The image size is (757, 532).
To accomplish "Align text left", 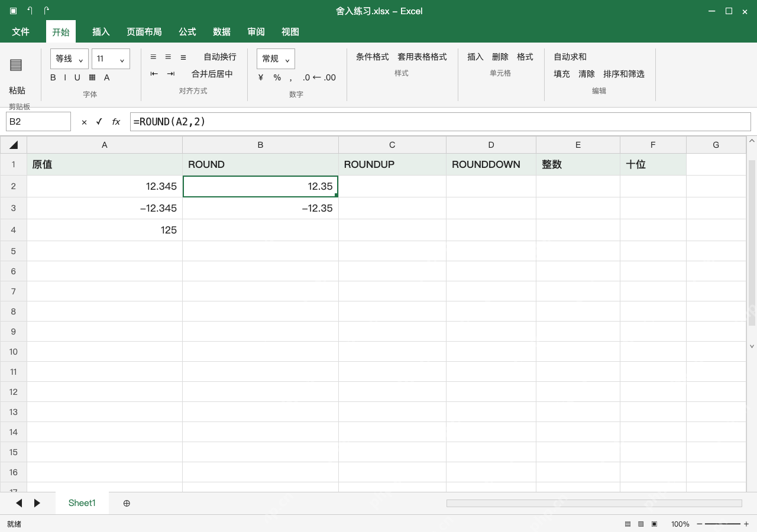I will tap(153, 57).
